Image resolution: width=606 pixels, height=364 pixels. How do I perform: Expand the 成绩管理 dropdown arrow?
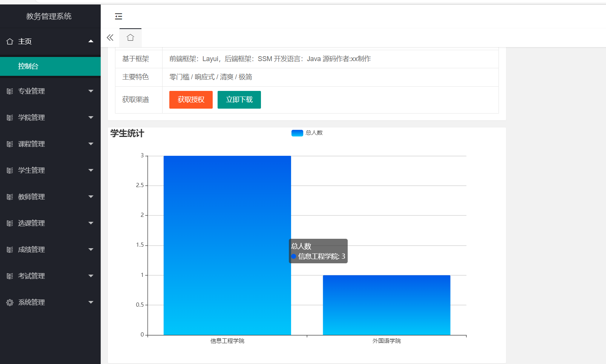coord(91,249)
